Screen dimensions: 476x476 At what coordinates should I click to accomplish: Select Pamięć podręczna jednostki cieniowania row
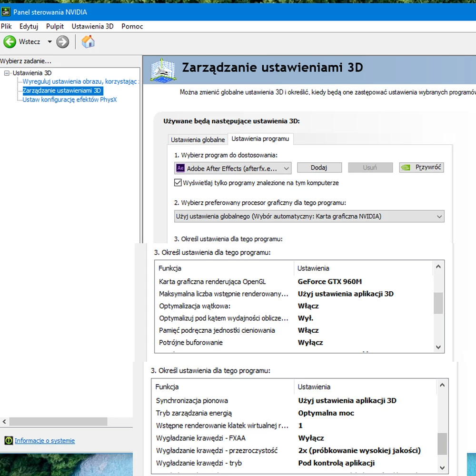(x=294, y=330)
